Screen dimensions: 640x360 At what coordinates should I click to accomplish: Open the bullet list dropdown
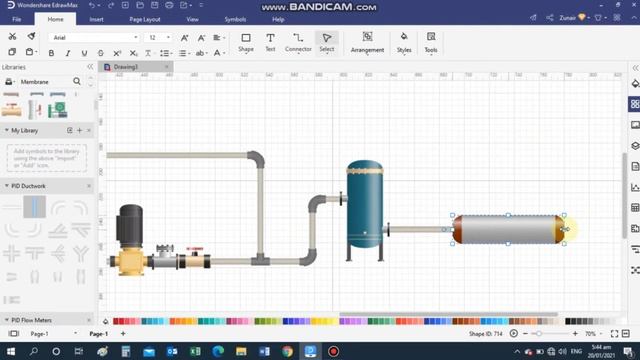point(184,53)
